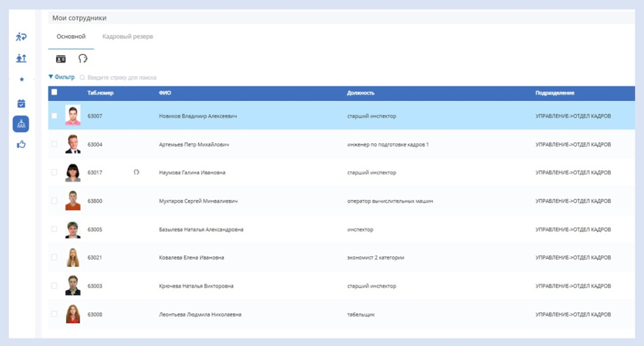Tick the checkbox for Леонтьева Людмила Николаевна
Screen dimensions: 644x346
point(54,314)
